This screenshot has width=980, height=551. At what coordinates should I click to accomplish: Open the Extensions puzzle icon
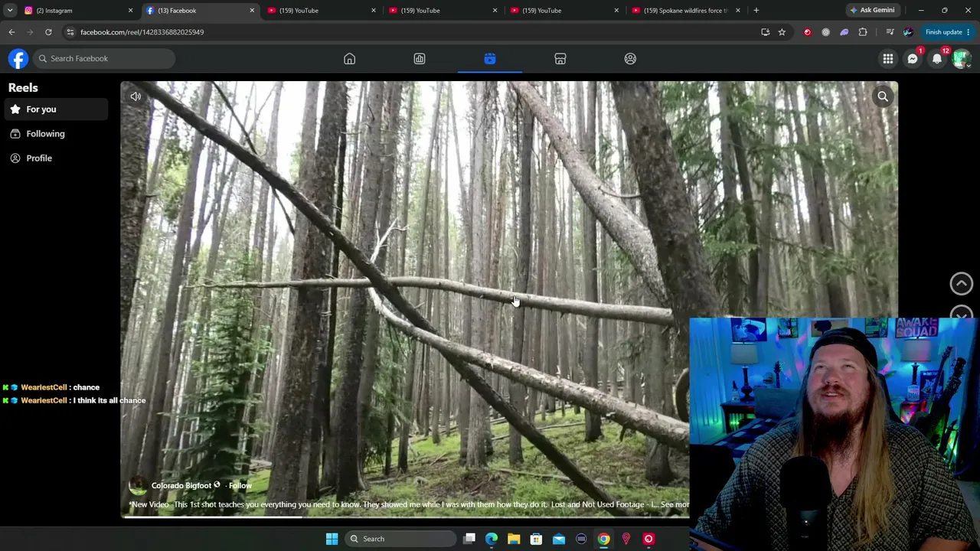click(863, 32)
